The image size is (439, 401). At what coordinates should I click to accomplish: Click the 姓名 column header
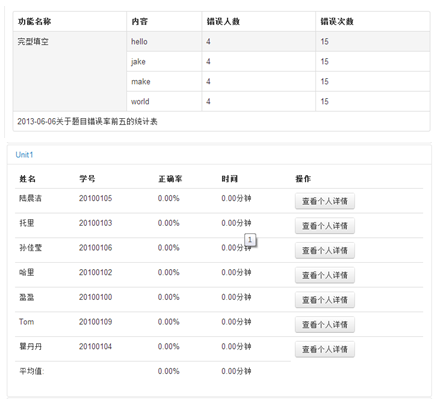pyautogui.click(x=27, y=179)
